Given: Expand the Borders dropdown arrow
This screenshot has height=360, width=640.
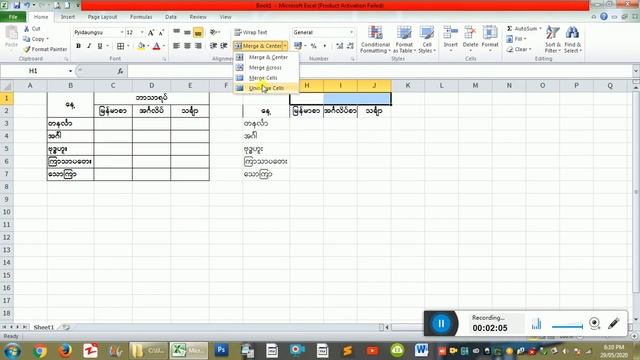Looking at the screenshot, I should point(128,46).
